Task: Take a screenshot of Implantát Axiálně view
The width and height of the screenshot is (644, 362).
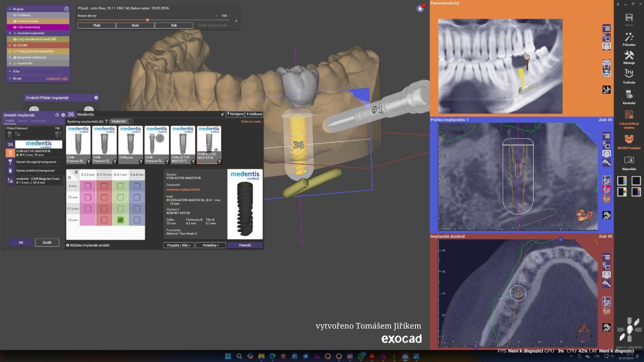Action: click(x=607, y=275)
